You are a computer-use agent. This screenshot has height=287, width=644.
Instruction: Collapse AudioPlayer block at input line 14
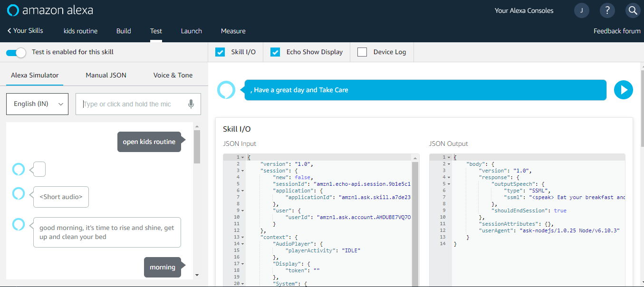[243, 244]
